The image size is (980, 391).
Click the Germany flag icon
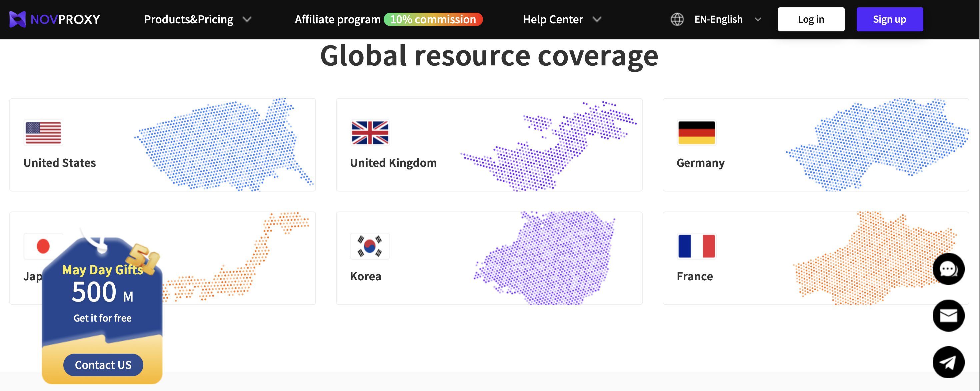point(696,132)
